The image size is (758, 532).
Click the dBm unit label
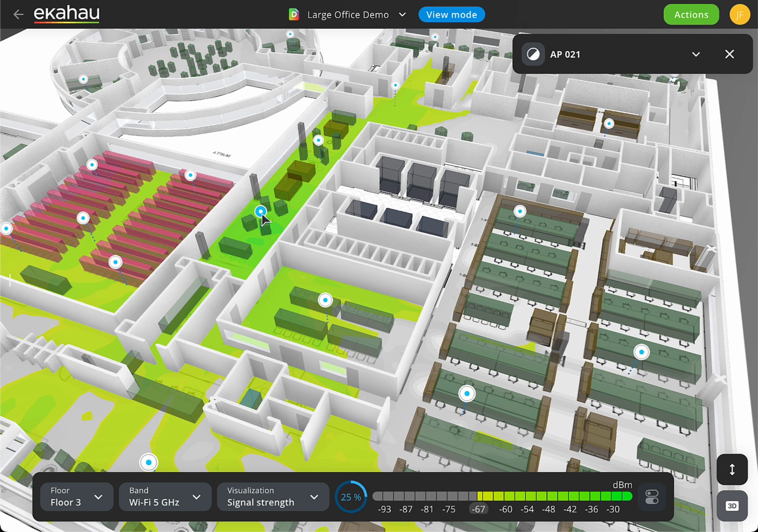622,485
